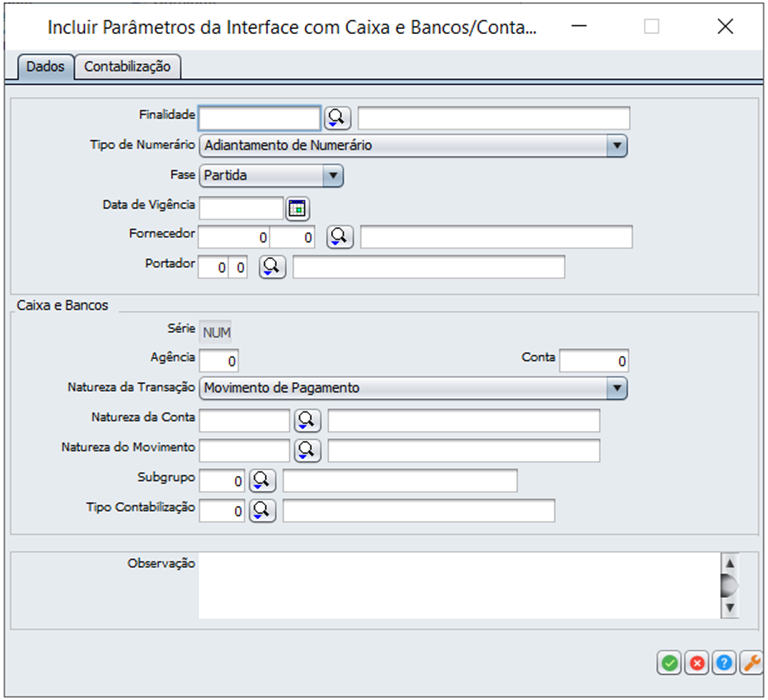
Task: Select the Dados tab
Action: [x=45, y=67]
